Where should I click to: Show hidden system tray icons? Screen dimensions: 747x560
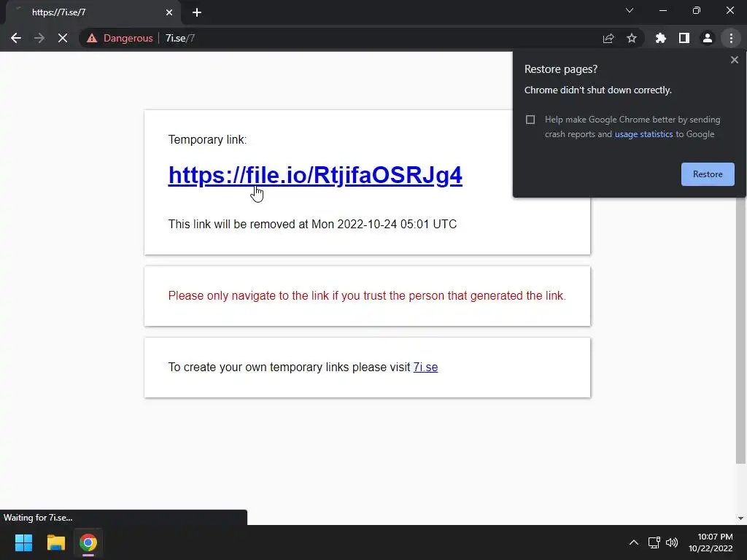tap(634, 542)
